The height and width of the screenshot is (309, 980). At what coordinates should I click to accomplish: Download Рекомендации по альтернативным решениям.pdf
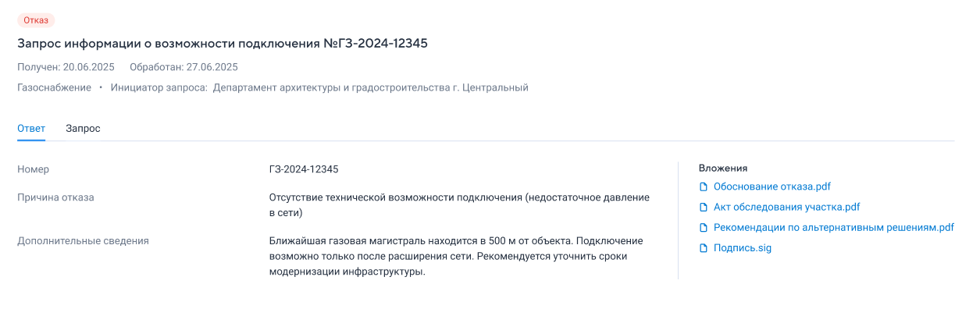[834, 228]
